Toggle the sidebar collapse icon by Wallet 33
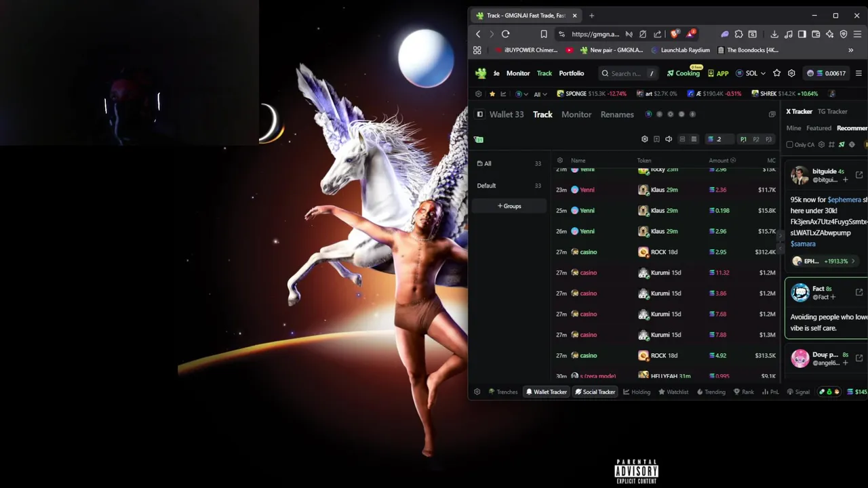868x488 pixels. tap(479, 115)
